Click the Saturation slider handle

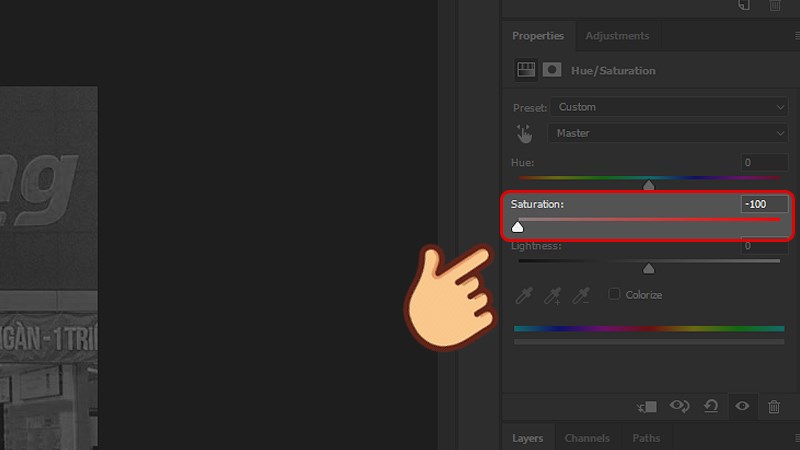click(518, 227)
